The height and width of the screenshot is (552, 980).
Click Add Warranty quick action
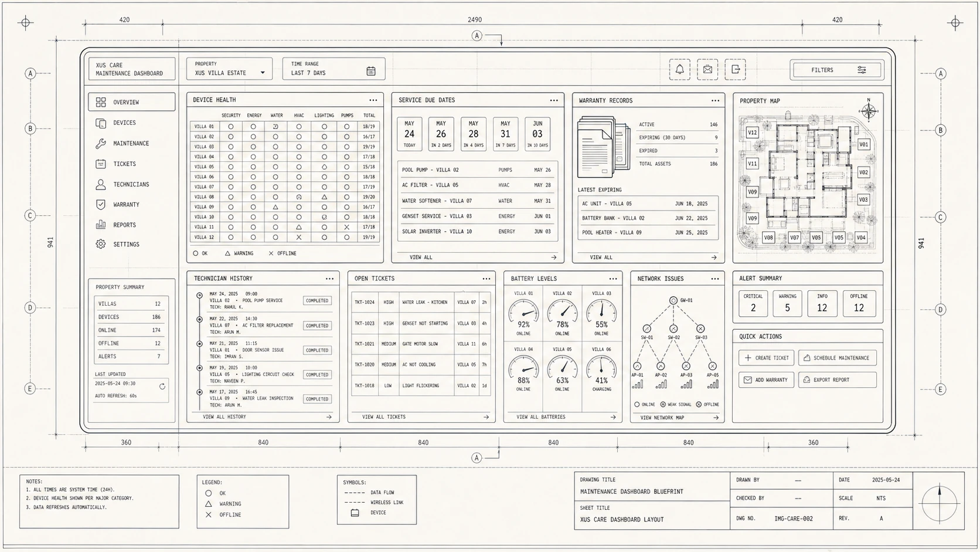click(x=766, y=380)
